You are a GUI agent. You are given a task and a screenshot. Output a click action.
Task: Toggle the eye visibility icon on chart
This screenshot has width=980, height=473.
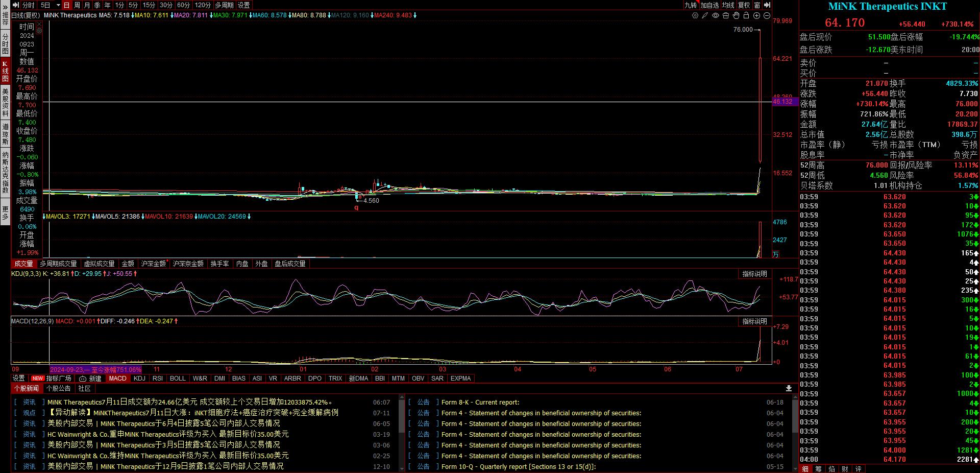click(x=716, y=15)
